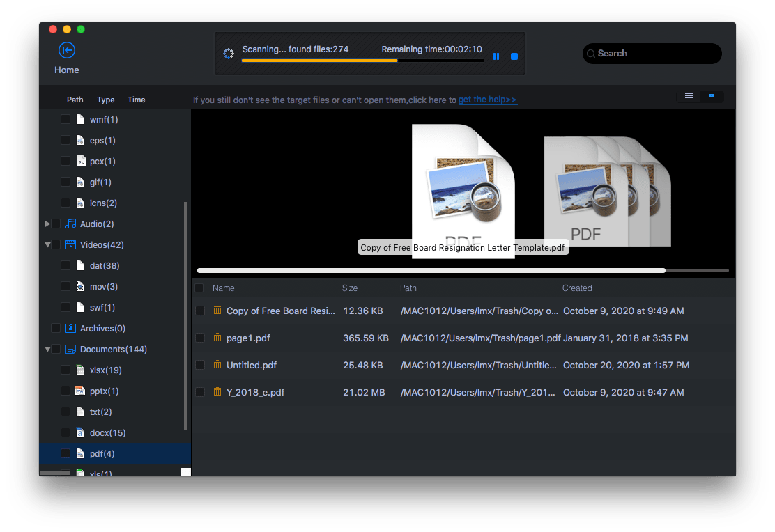
Task: Switch to thumbnail preview view
Action: [x=712, y=97]
